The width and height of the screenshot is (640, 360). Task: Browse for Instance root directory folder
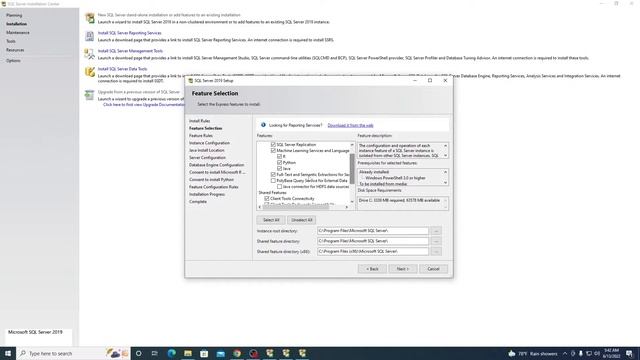click(436, 231)
